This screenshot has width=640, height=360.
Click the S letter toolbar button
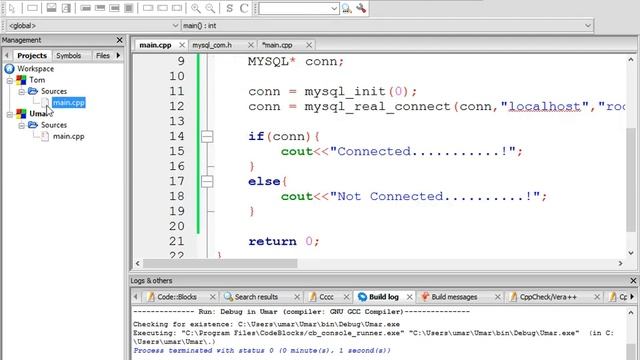point(229,8)
